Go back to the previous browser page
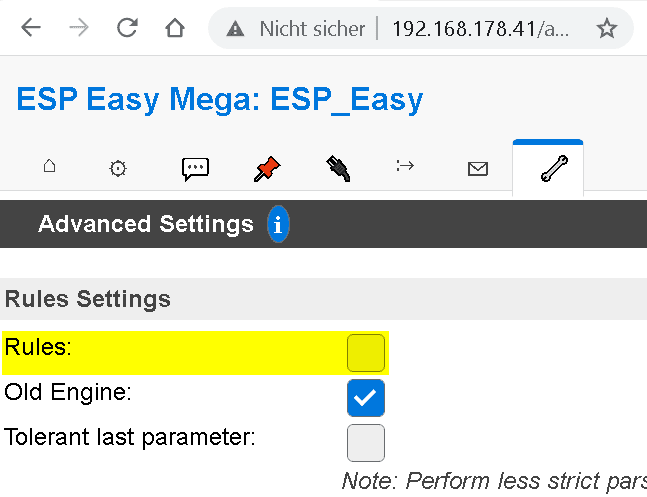The image size is (647, 497). [31, 28]
